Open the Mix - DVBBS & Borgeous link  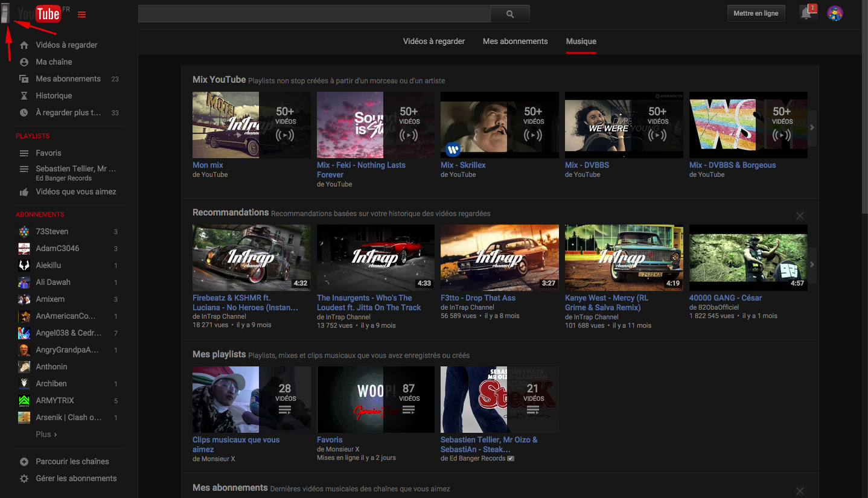733,165
